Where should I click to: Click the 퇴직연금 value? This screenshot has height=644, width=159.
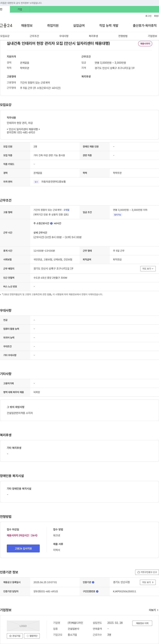[117, 260]
